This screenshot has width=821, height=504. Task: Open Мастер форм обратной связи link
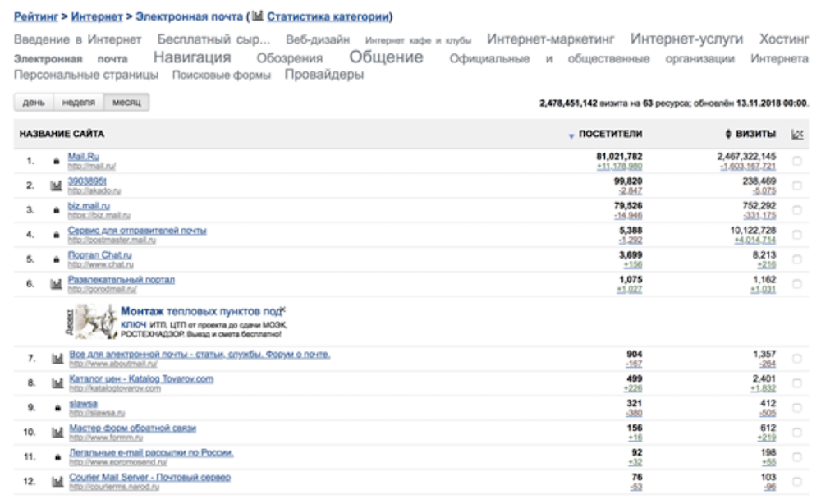click(x=132, y=428)
